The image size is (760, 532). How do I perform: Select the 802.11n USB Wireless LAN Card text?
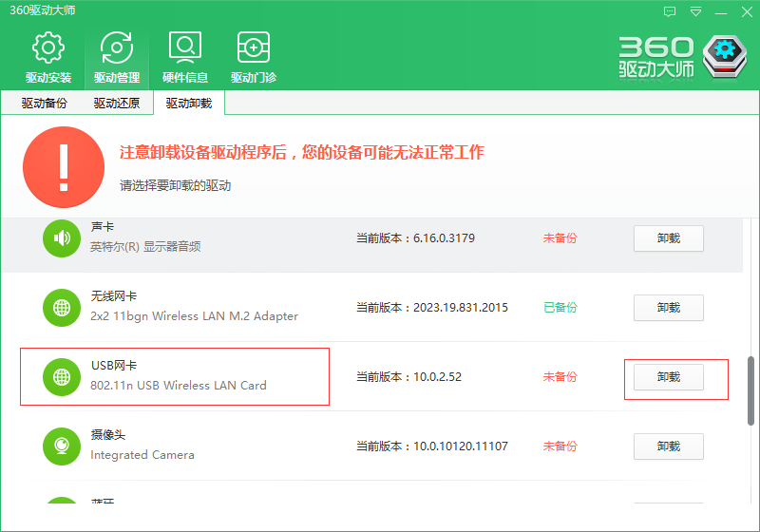click(179, 385)
